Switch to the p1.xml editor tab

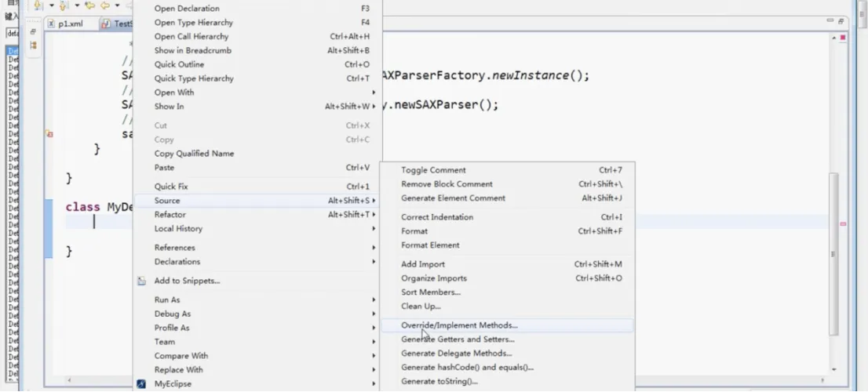(66, 24)
